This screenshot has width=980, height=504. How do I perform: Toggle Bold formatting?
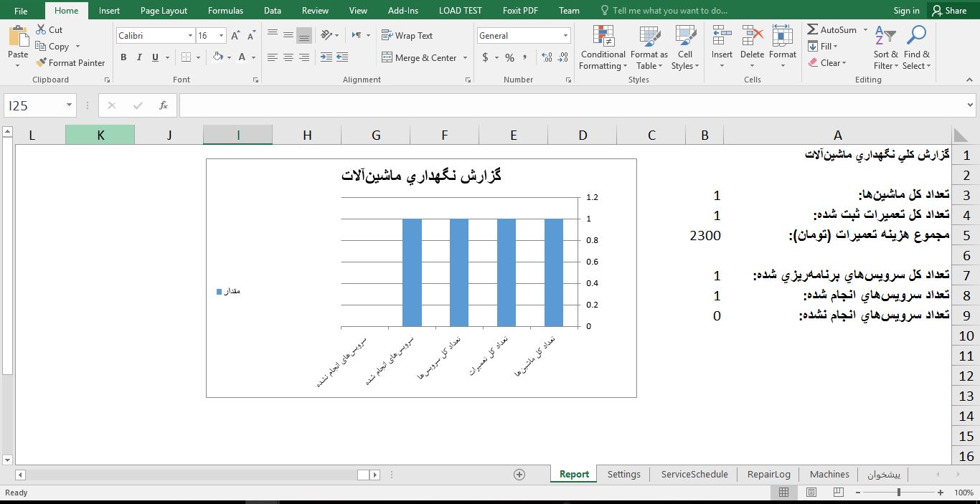123,57
